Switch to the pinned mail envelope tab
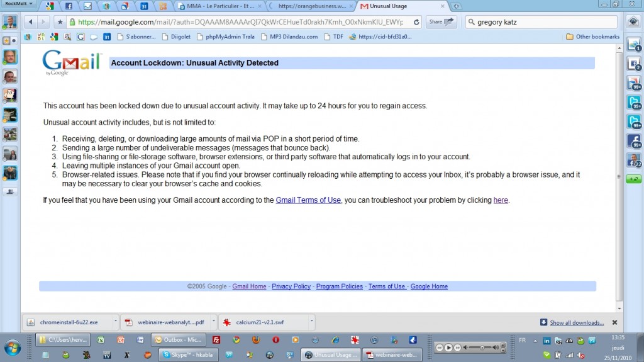 click(87, 6)
